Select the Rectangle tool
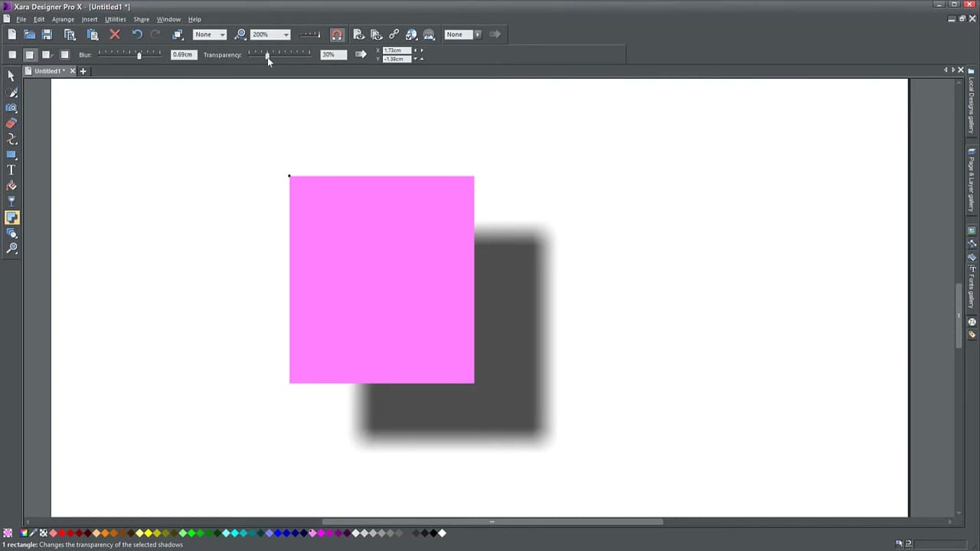The image size is (980, 551). [x=11, y=155]
